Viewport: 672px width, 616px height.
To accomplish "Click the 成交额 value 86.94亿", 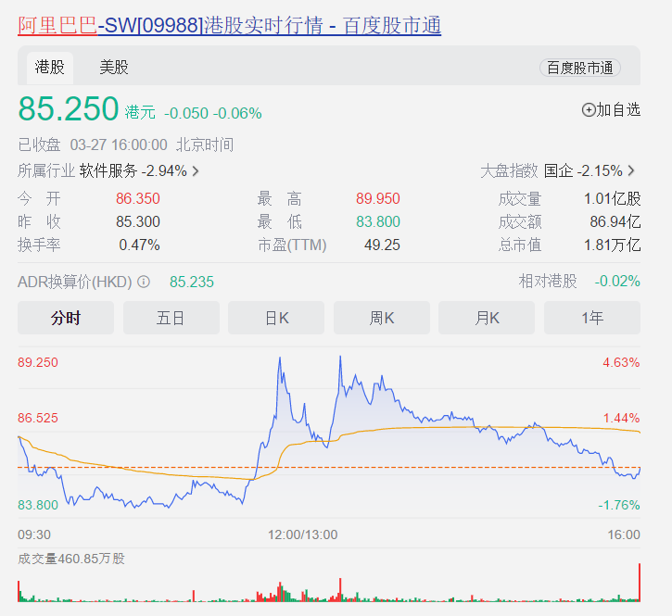I will tap(615, 222).
